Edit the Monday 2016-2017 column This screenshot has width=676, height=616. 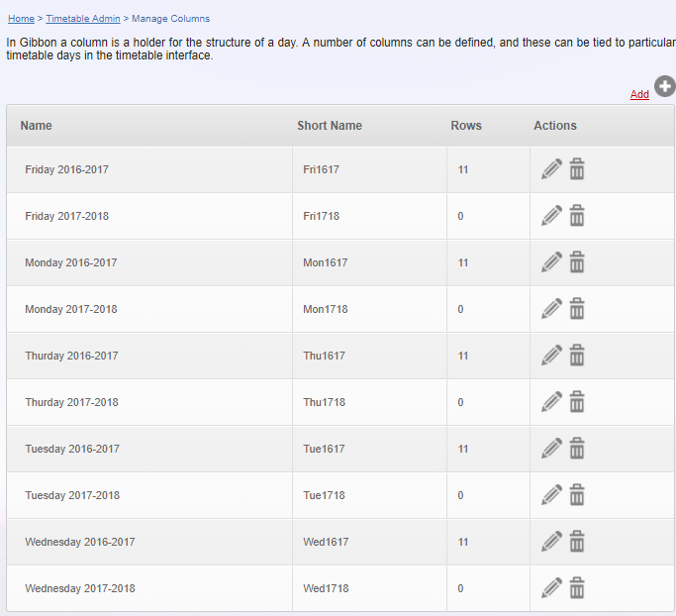(551, 261)
